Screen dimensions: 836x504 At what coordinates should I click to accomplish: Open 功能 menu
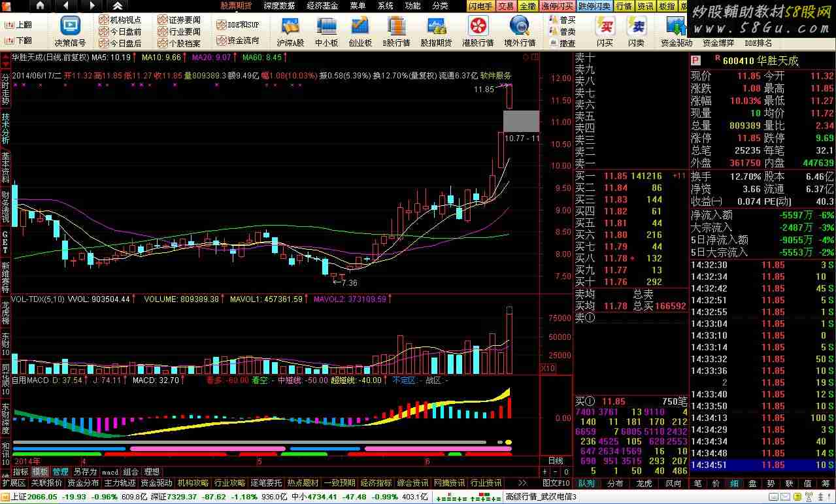412,6
